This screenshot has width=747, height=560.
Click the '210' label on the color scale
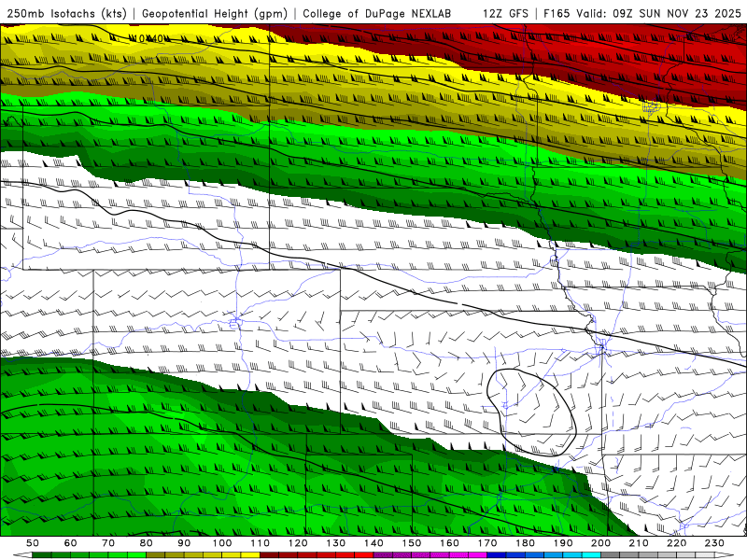pyautogui.click(x=639, y=543)
